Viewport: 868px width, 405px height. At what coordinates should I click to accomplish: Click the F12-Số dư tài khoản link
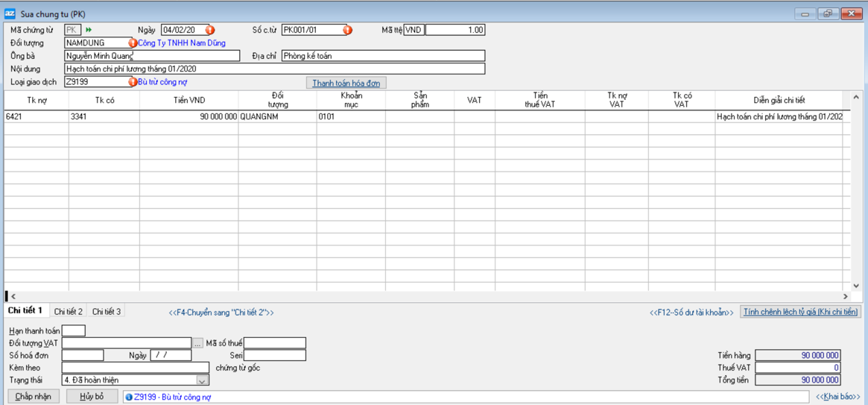[691, 313]
